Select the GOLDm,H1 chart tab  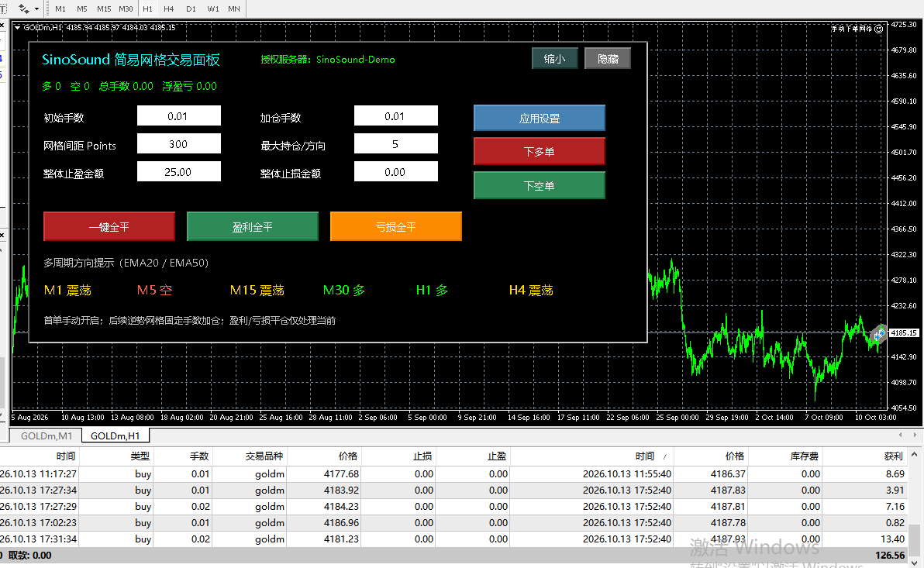pos(115,436)
